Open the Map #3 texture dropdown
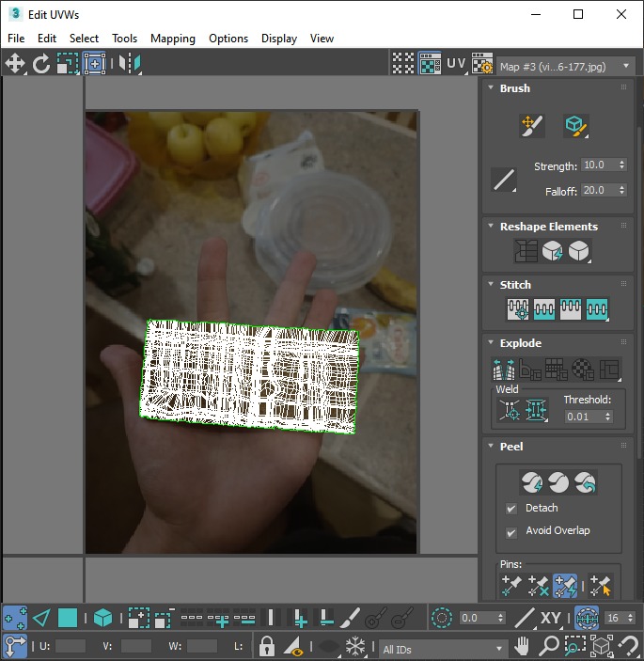The height and width of the screenshot is (661, 644). (565, 66)
